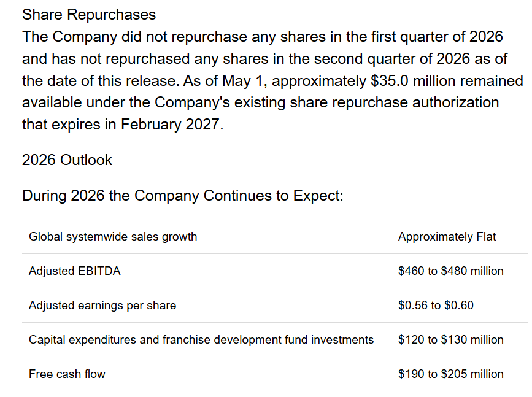Click 'The Company did not repurchase' sentence
Viewport: 532px width, 397px height.
click(x=135, y=37)
